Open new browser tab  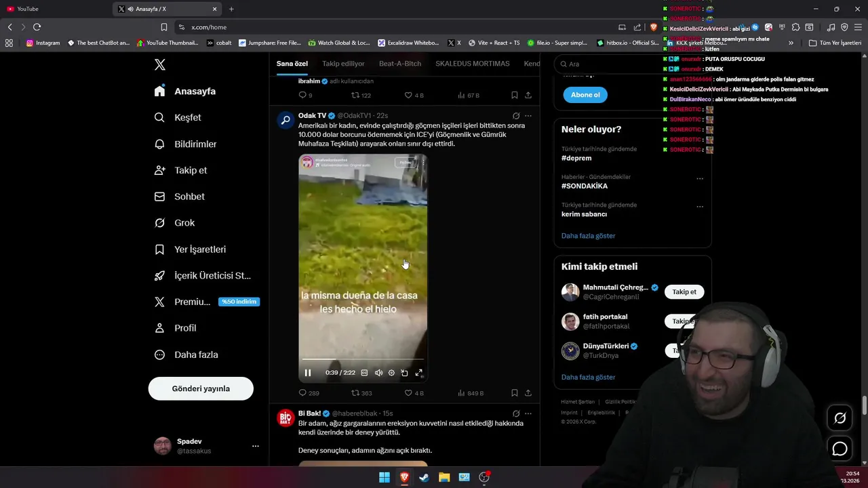(231, 9)
